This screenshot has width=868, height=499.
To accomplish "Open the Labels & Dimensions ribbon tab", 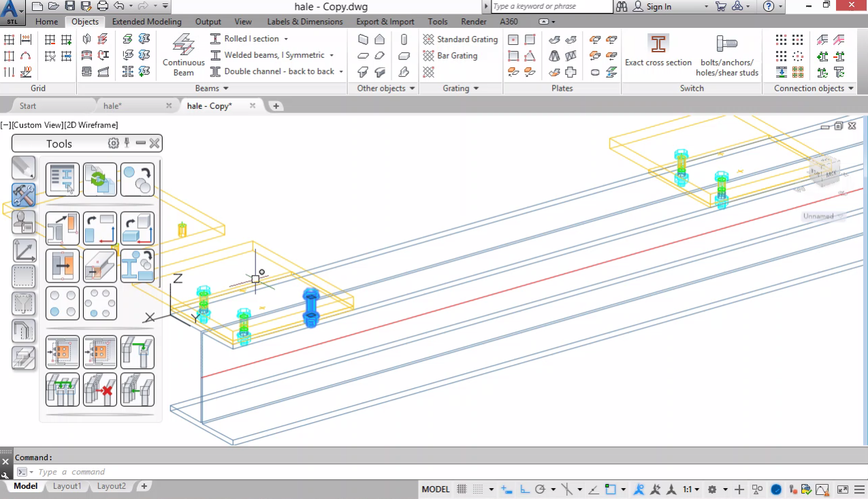I will click(x=305, y=22).
